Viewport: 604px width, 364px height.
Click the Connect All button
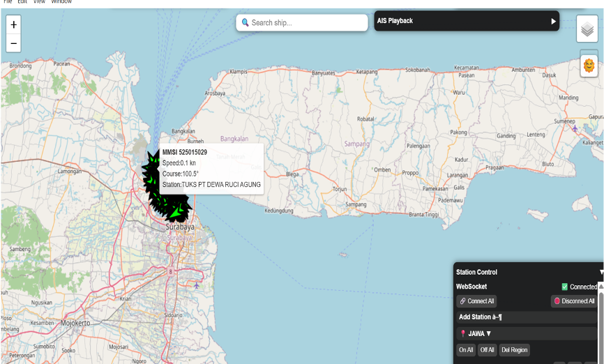tap(476, 301)
